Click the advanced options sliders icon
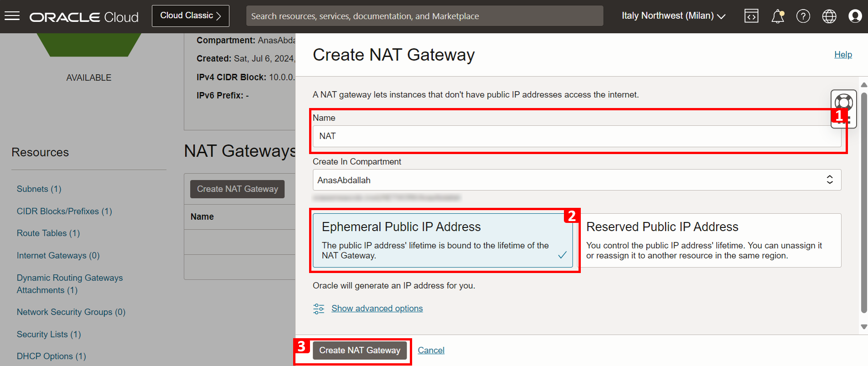 (319, 309)
